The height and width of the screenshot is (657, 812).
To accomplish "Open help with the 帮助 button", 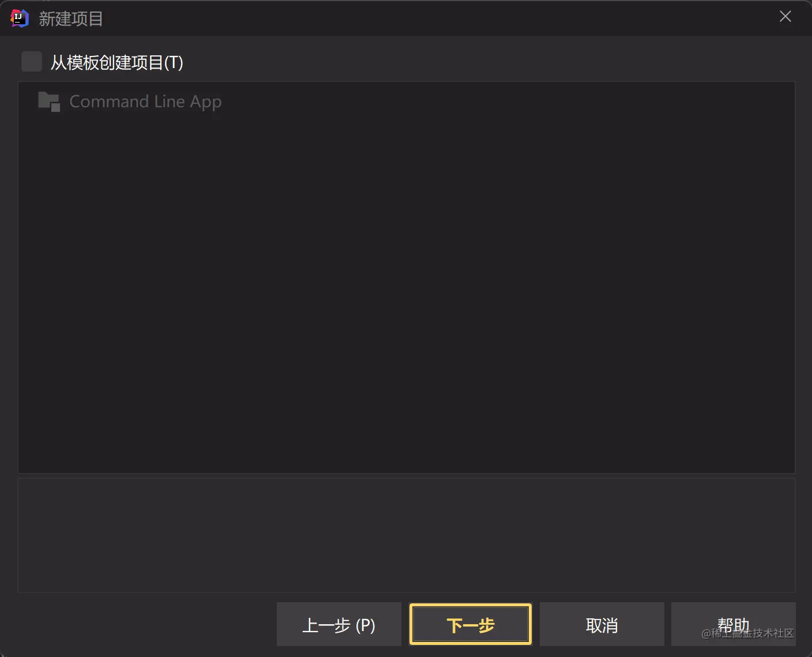I will pos(734,624).
